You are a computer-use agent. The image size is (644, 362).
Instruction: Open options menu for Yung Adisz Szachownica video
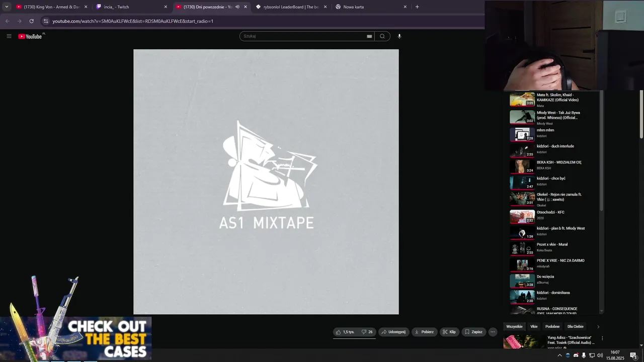click(602, 338)
